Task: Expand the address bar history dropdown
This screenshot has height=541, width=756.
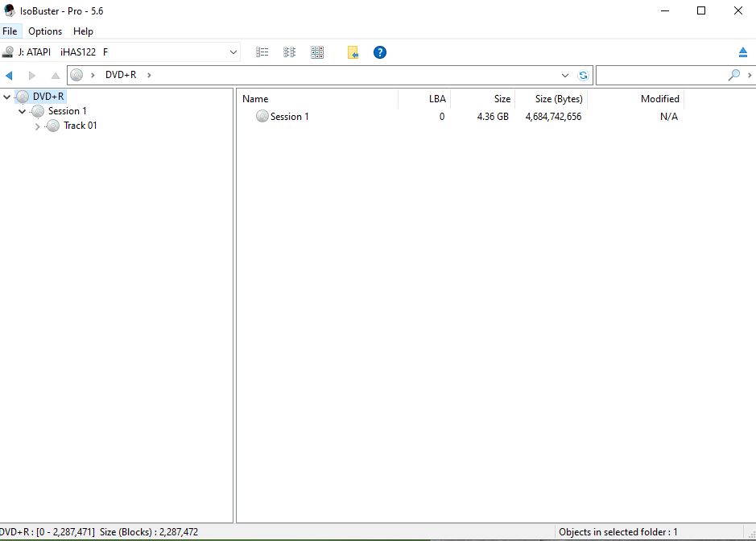Action: click(x=565, y=75)
